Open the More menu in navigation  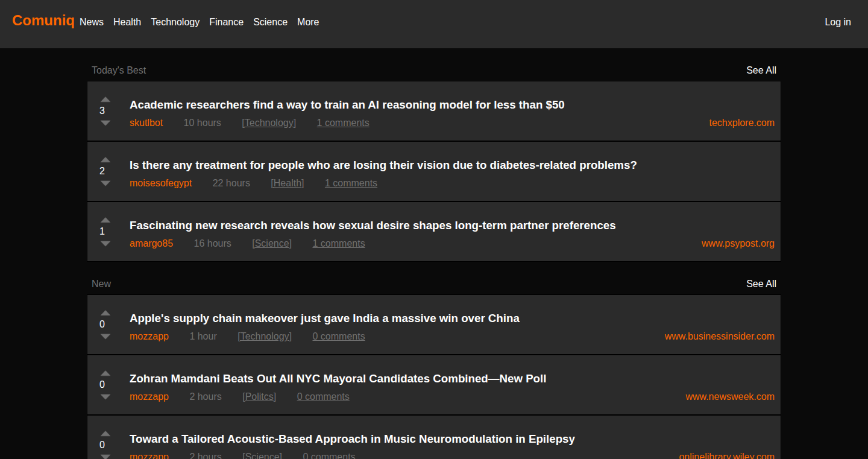click(x=308, y=22)
